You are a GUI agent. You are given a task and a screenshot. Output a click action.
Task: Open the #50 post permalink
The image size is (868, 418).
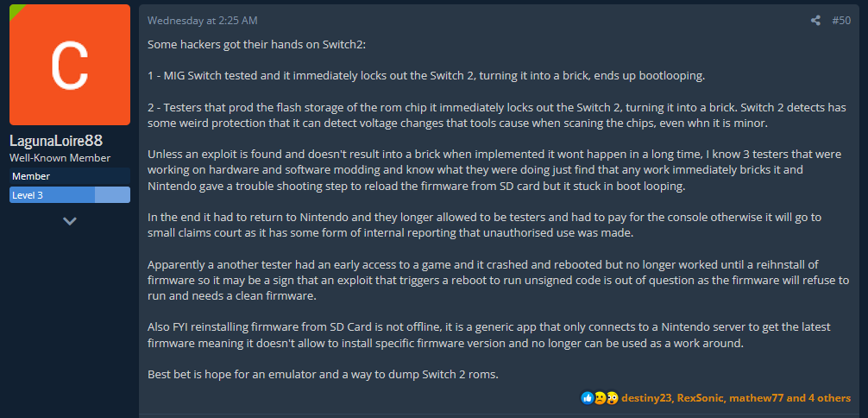point(841,21)
